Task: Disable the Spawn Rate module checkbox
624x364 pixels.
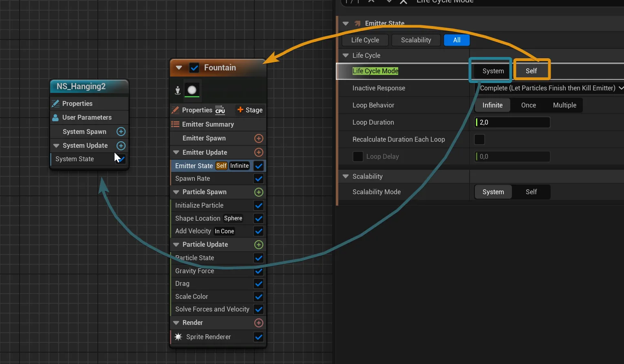Action: [258, 179]
